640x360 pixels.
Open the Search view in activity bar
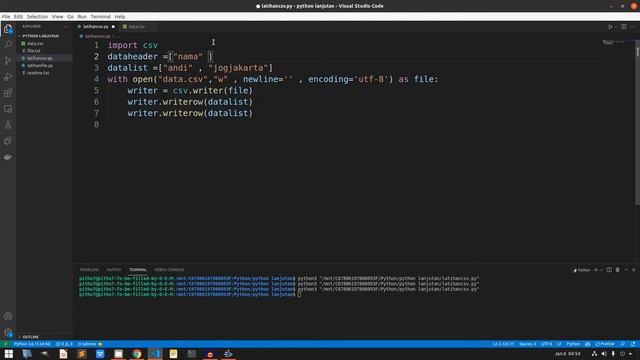point(8,44)
